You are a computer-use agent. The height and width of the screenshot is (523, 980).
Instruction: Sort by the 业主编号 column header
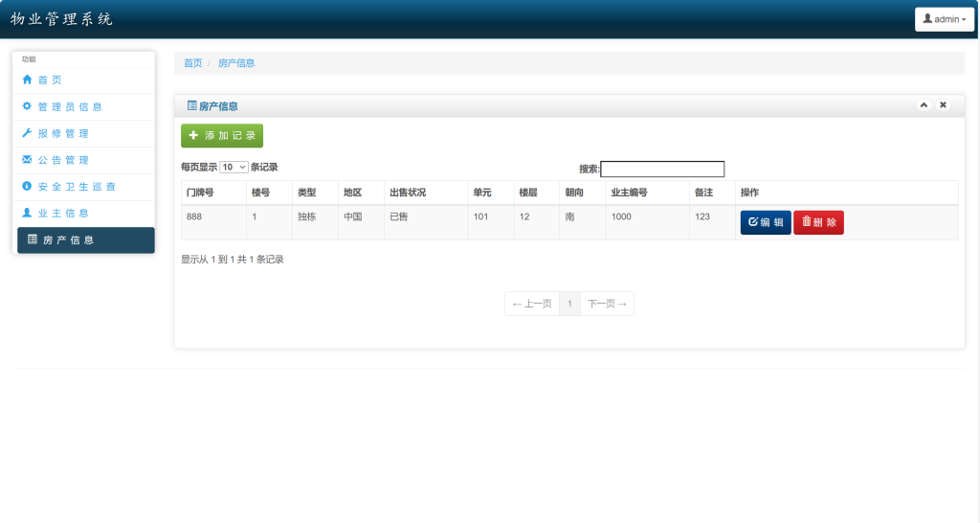(648, 193)
